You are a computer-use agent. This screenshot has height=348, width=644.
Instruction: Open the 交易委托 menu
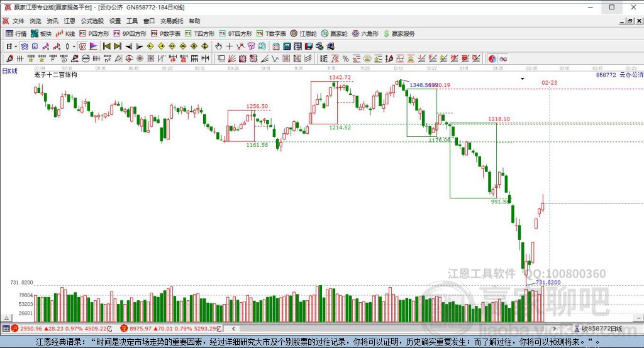172,21
